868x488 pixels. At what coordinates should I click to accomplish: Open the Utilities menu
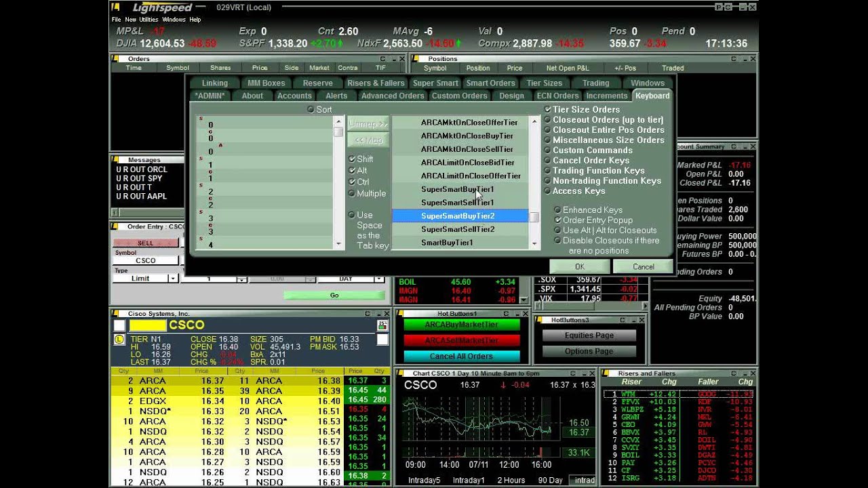[149, 20]
